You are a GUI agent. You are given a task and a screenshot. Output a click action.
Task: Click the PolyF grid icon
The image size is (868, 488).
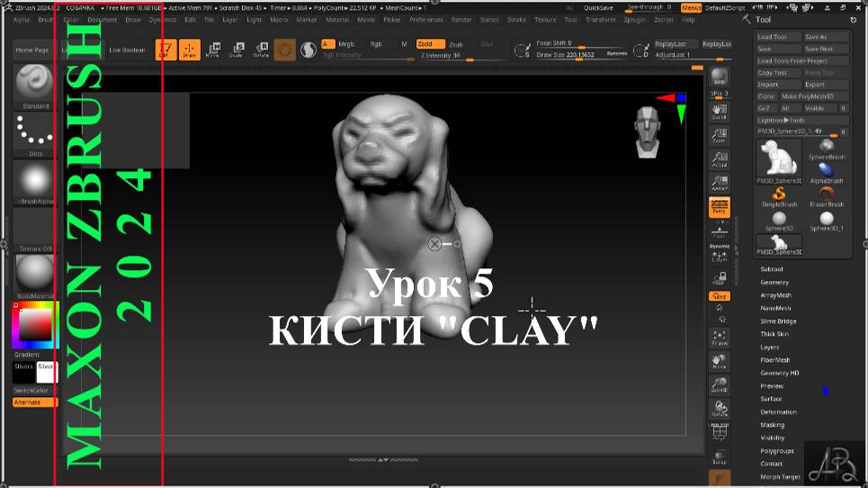[x=719, y=432]
